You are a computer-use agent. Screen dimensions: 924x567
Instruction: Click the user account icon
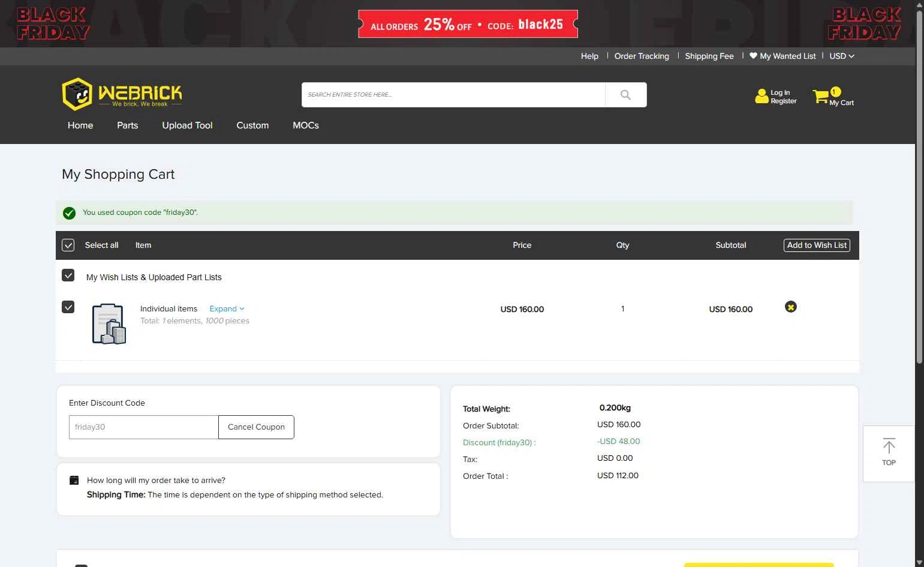click(x=762, y=96)
